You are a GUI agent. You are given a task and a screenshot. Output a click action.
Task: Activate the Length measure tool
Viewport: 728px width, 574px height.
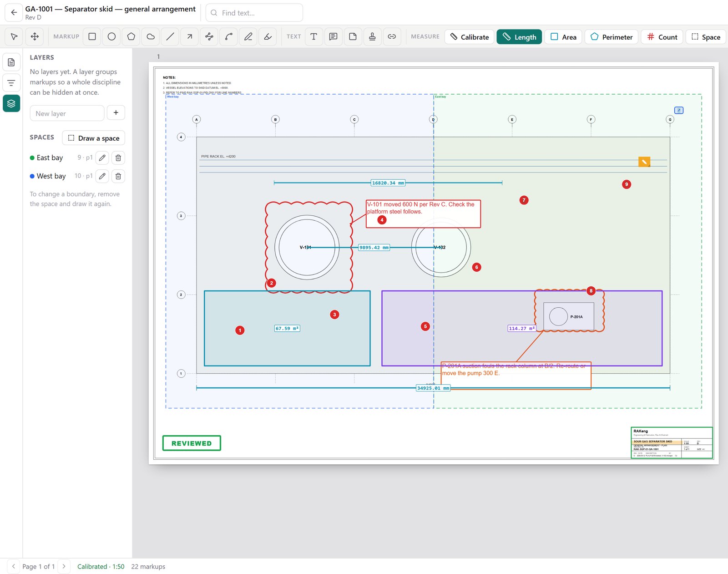(x=519, y=37)
